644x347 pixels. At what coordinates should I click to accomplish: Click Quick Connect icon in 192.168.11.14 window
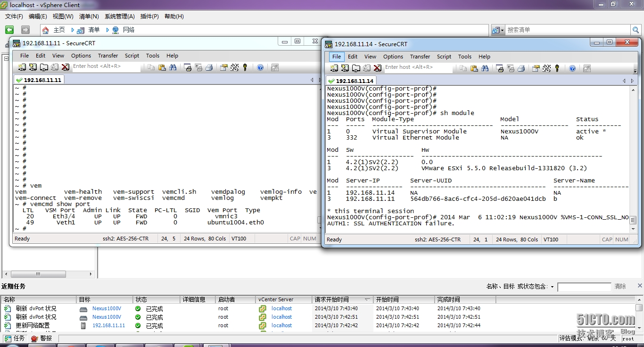click(345, 68)
